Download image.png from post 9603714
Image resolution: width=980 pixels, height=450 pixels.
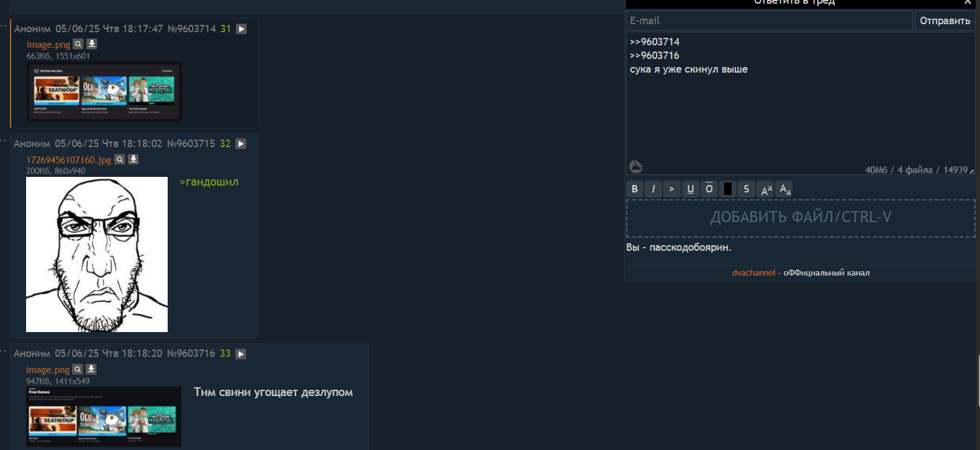[92, 44]
